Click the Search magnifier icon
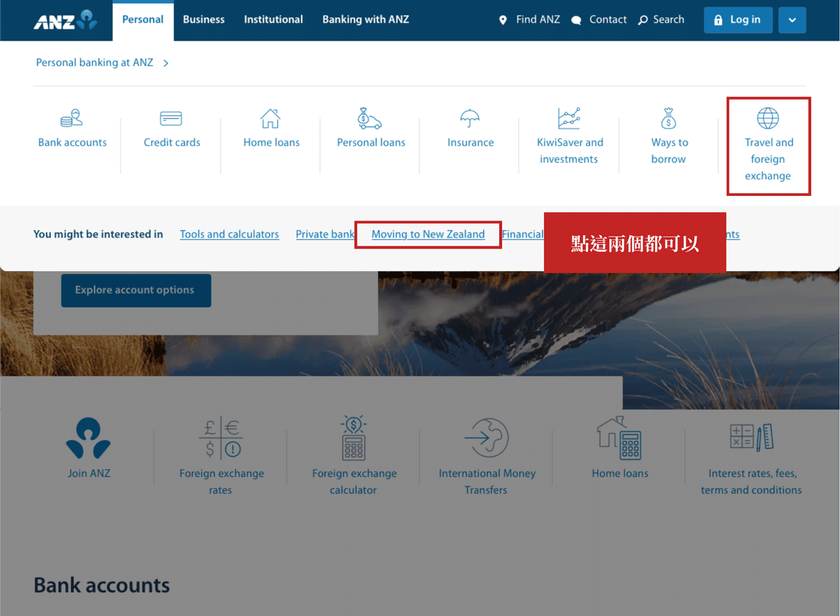840x616 pixels. click(643, 20)
